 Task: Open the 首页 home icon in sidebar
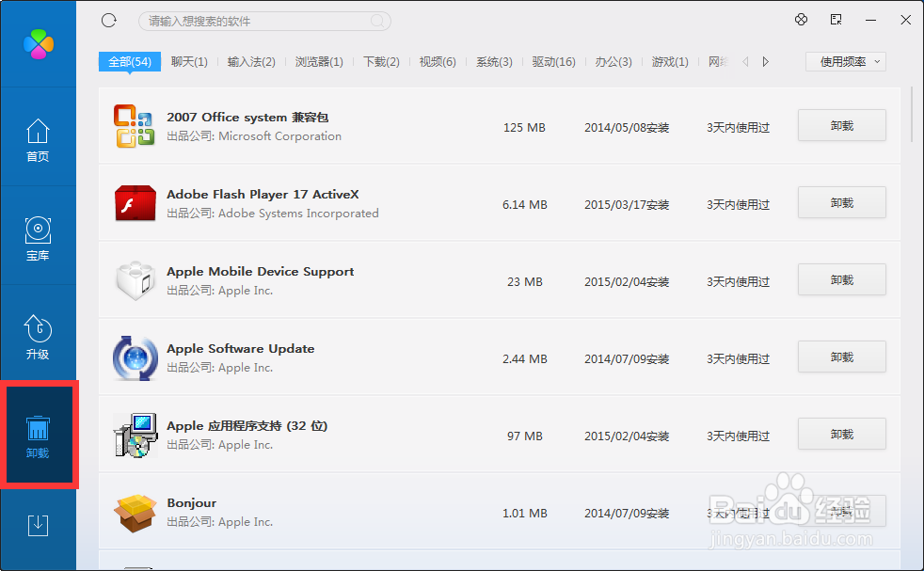pyautogui.click(x=38, y=141)
